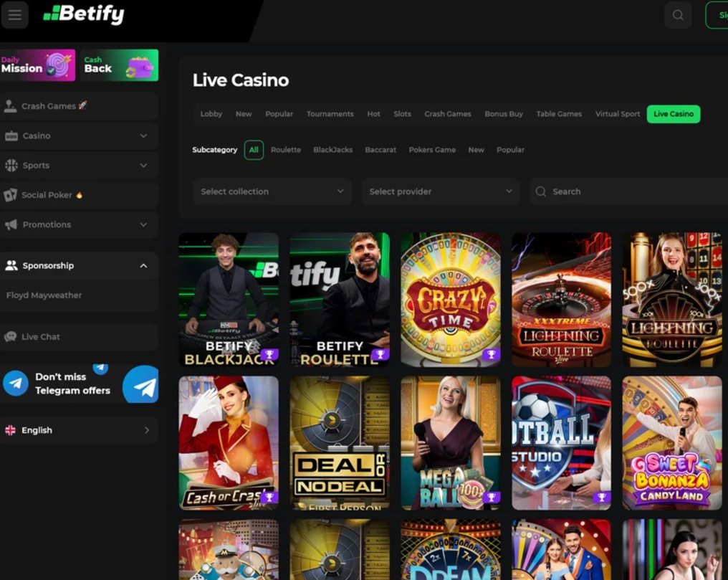Expand the Promotions sidebar chevron
Viewport: 728px width, 580px height.
coord(143,224)
